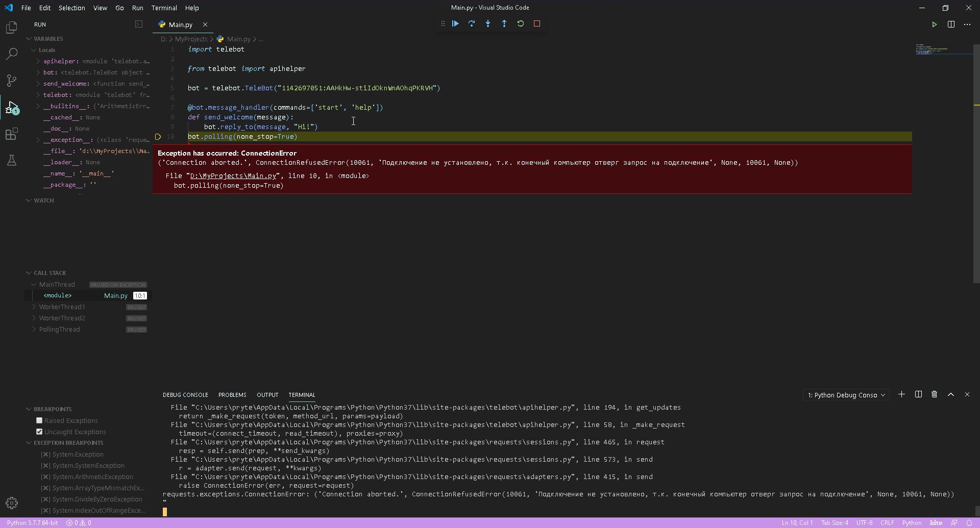Click feedback icon in status bar
Image resolution: width=980 pixels, height=528 pixels.
953,523
